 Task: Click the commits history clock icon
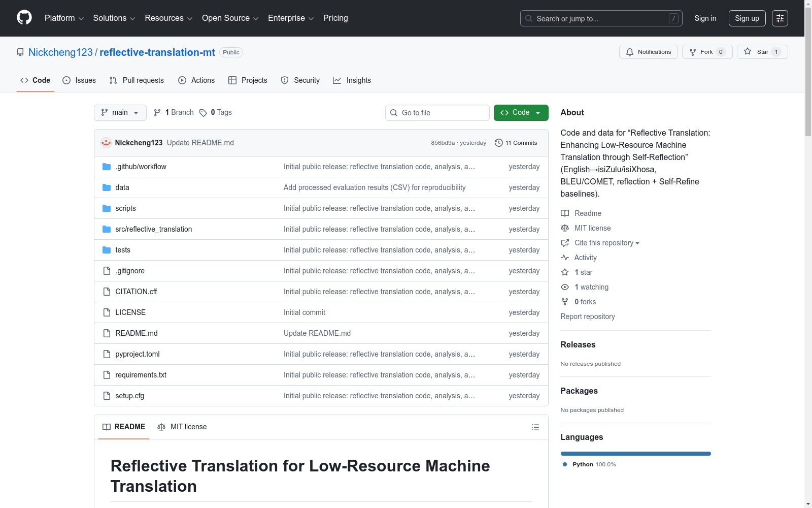[499, 143]
